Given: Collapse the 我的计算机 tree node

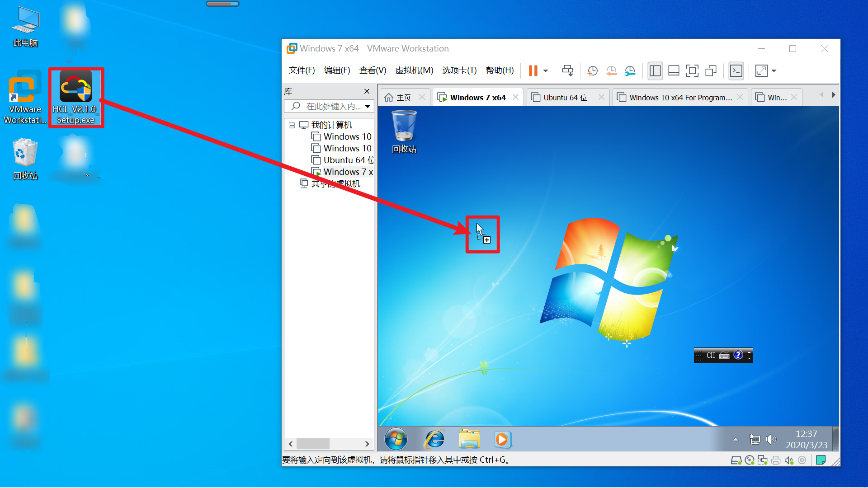Looking at the screenshot, I should click(x=292, y=125).
